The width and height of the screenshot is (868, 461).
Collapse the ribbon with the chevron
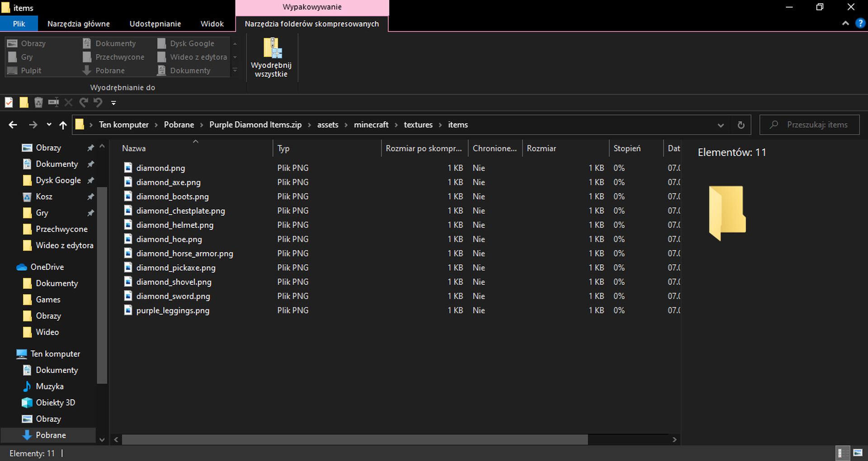pos(845,24)
